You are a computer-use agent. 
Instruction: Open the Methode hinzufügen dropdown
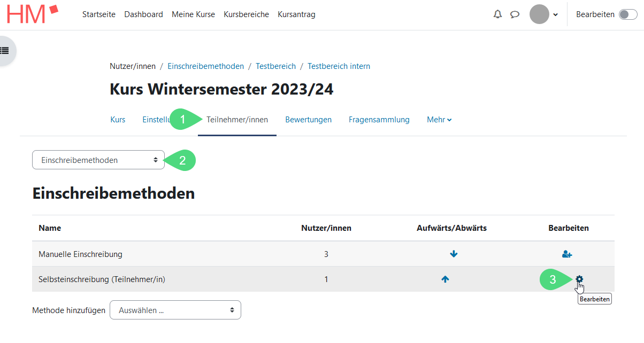[175, 310]
